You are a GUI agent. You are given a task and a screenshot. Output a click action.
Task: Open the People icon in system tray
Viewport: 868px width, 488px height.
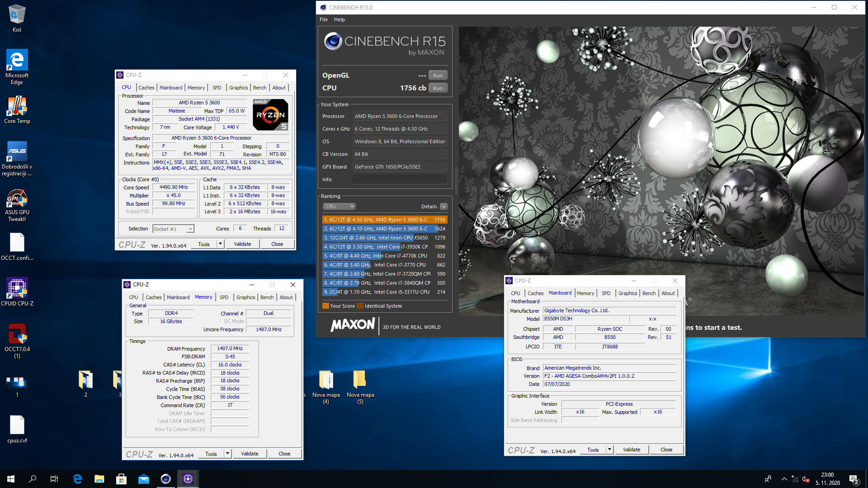pos(768,479)
